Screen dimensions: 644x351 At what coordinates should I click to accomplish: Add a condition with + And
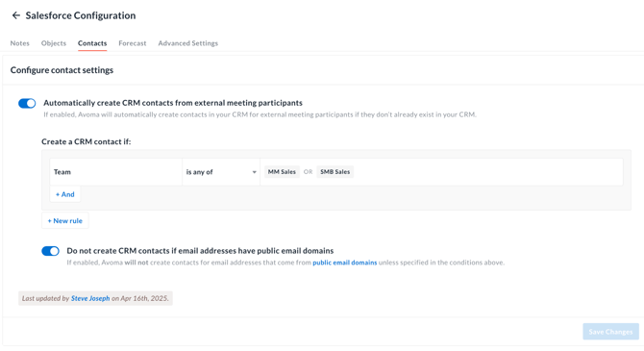[65, 194]
